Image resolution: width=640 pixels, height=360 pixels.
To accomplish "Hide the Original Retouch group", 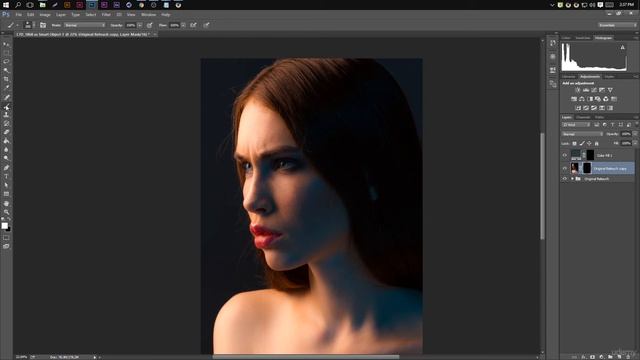I will click(x=565, y=179).
